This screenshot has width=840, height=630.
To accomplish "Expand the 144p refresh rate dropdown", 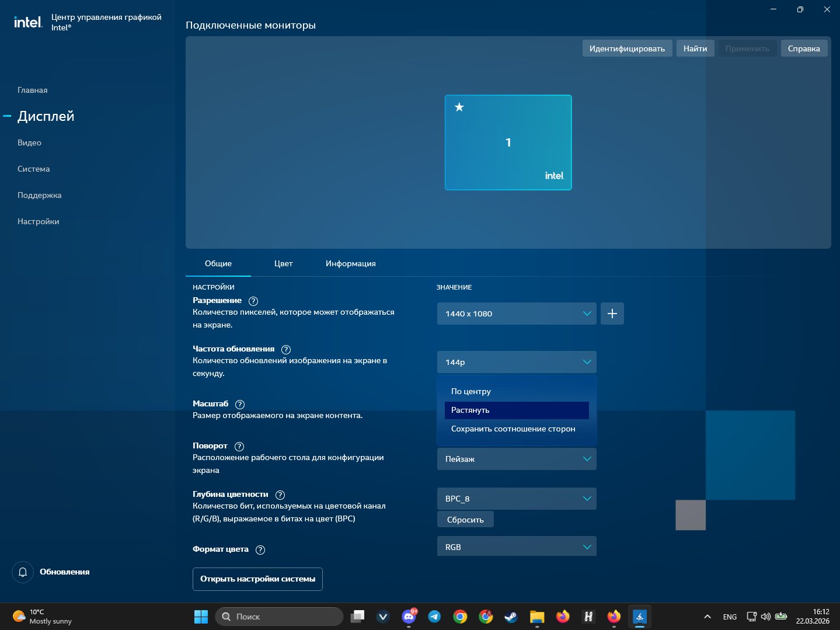I will 516,362.
